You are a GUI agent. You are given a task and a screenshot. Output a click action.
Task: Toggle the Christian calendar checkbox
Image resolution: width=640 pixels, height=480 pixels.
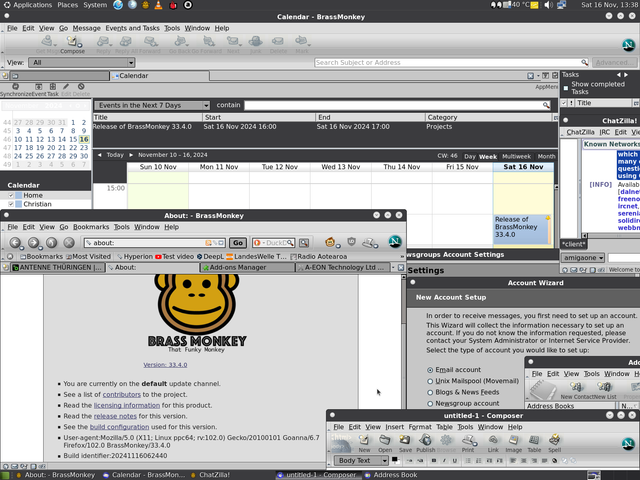pyautogui.click(x=11, y=204)
